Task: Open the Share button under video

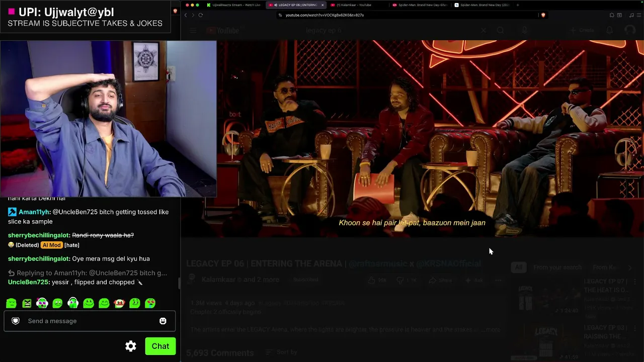Action: click(440, 280)
